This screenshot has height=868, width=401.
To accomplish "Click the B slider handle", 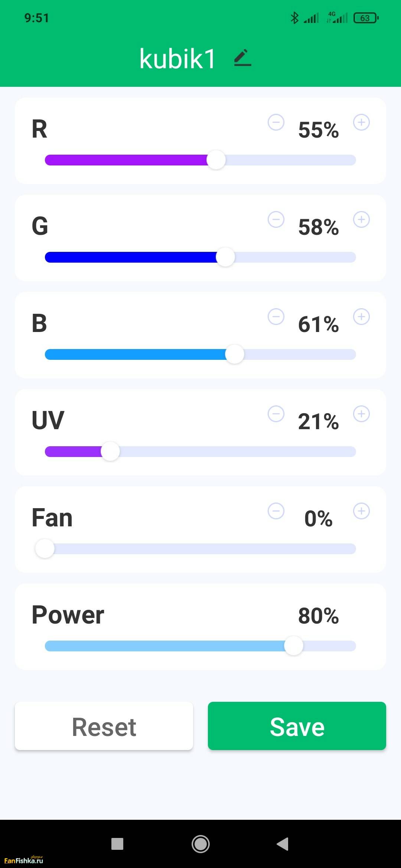I will [235, 354].
